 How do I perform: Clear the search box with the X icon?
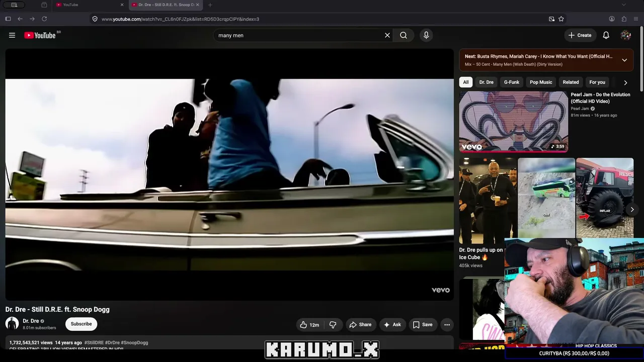(x=387, y=35)
